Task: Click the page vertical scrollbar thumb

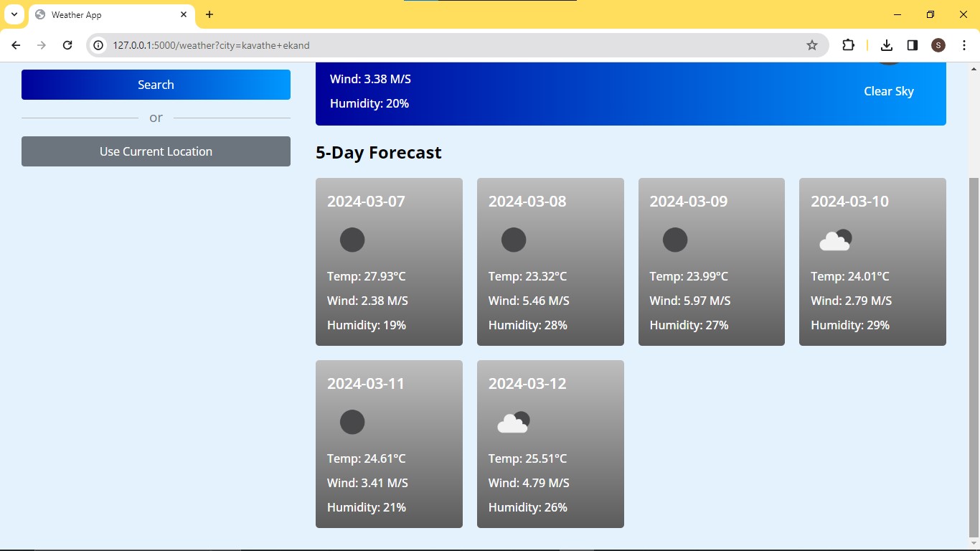Action: pos(974,357)
